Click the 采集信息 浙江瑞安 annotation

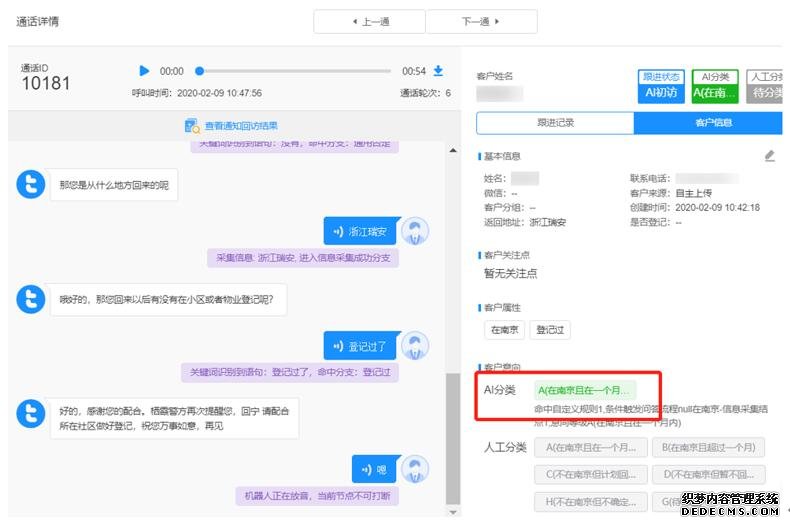(x=303, y=258)
